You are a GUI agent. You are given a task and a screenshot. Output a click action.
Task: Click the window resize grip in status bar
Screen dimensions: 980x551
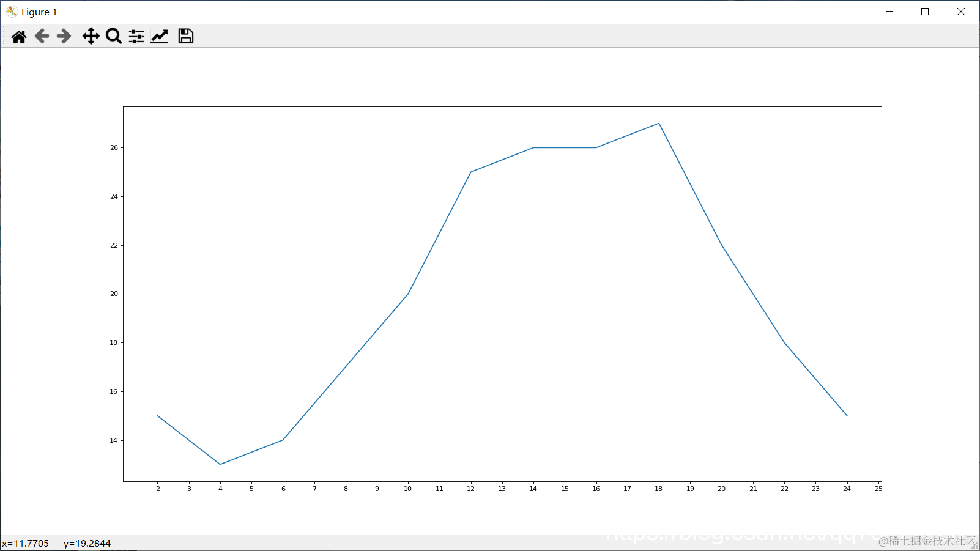(x=974, y=545)
